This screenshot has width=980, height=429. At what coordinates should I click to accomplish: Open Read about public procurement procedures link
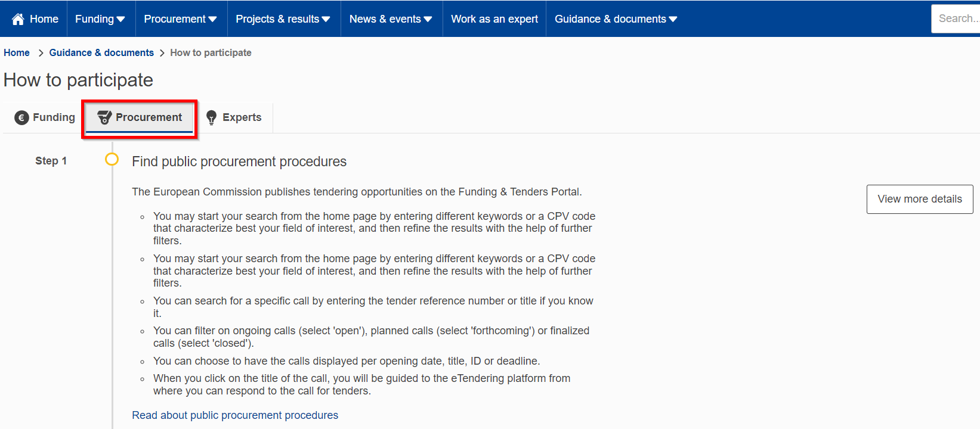tap(235, 415)
